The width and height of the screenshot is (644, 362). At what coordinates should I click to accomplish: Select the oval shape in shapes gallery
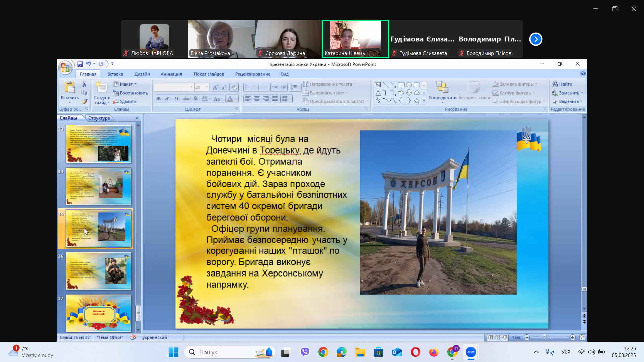[409, 85]
